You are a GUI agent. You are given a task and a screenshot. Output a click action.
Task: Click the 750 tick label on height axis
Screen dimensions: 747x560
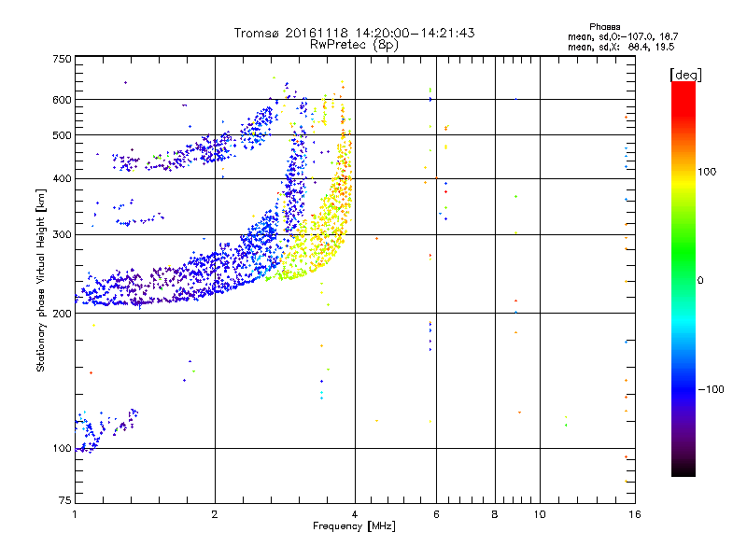[62, 59]
